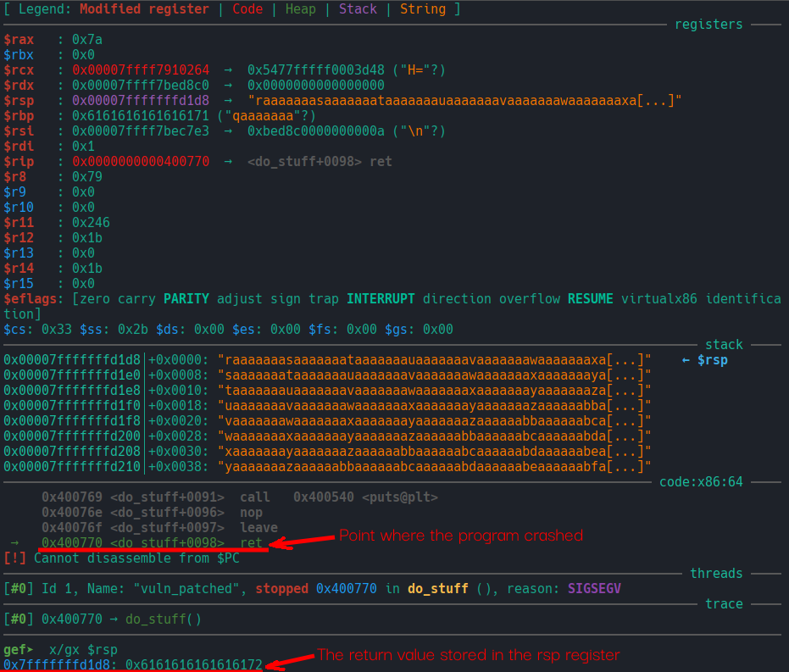The image size is (789, 672).
Task: Select the String legend item
Action: pyautogui.click(x=421, y=9)
